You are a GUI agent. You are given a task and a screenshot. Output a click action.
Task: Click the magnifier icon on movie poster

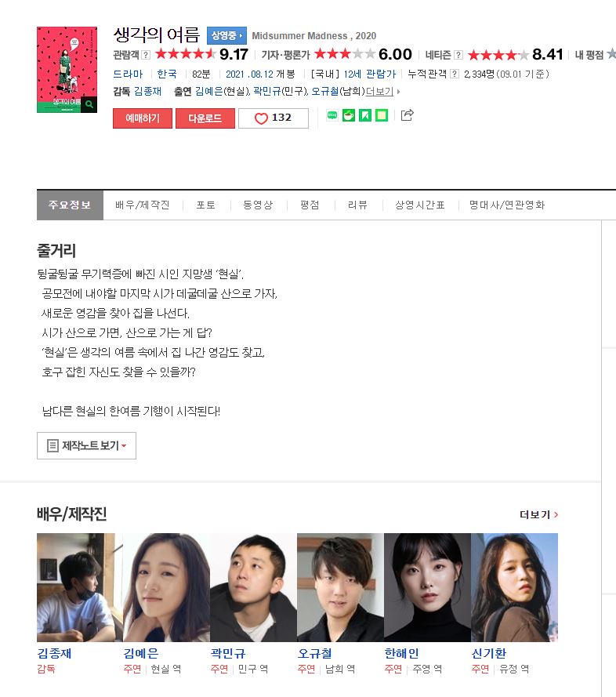[89, 104]
